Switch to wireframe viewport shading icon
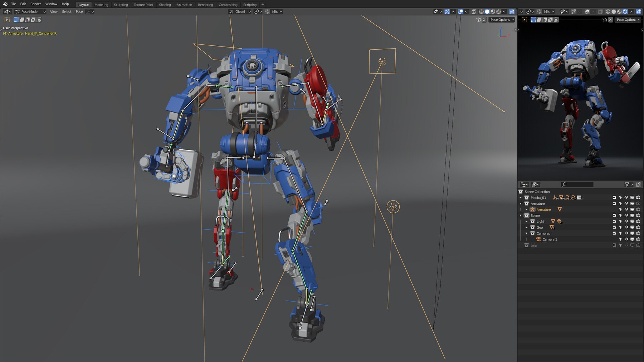This screenshot has height=362, width=644. [x=482, y=11]
